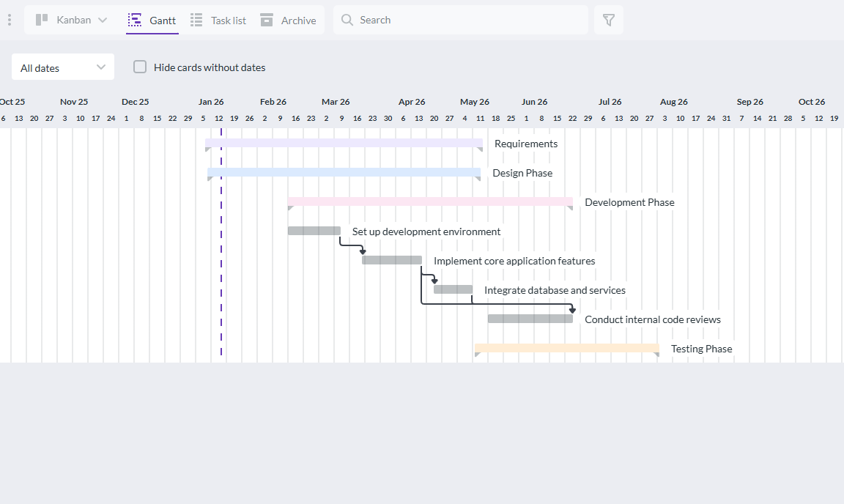Select the Gantt chart icon

coord(136,19)
